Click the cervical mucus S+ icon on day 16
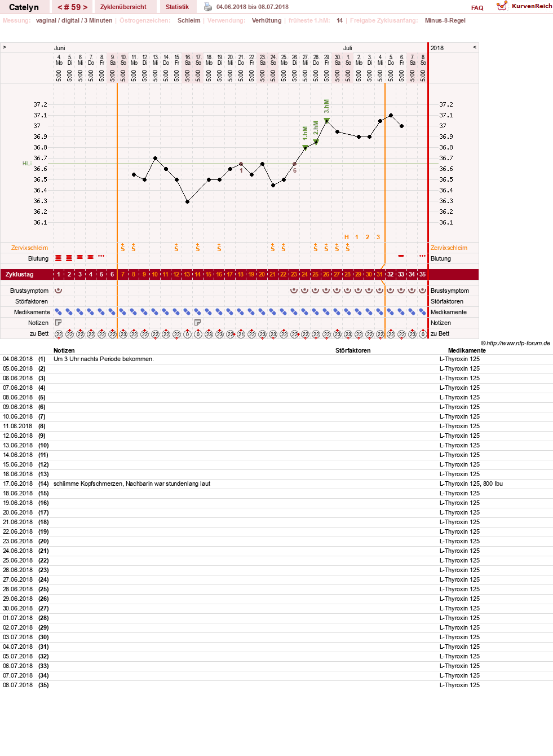The image size is (553, 756). click(219, 247)
